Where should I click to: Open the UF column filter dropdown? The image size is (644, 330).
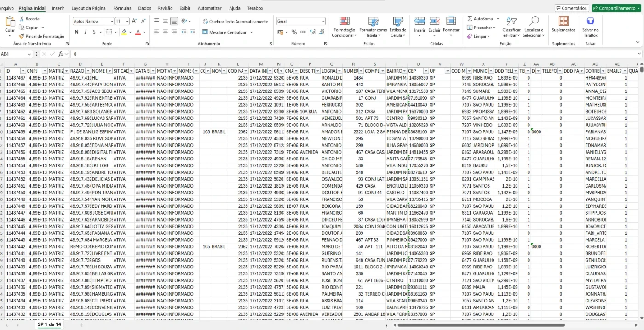[x=448, y=71]
